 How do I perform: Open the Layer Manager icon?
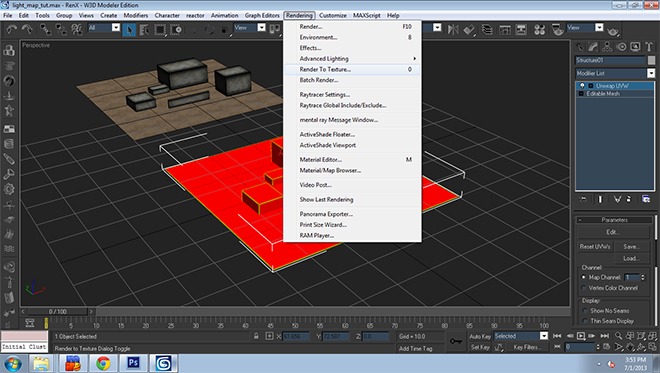487,29
